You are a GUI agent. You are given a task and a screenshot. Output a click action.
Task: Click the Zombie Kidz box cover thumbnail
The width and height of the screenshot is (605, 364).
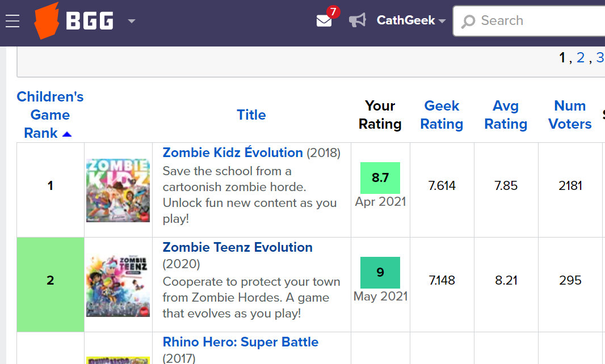[118, 190]
